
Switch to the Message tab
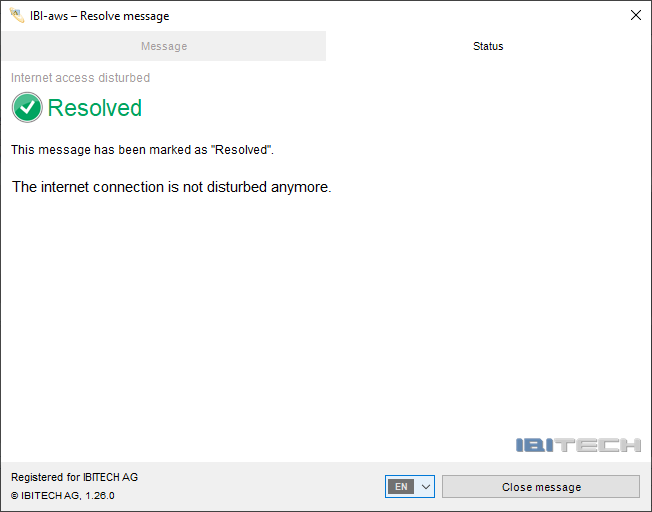click(163, 46)
